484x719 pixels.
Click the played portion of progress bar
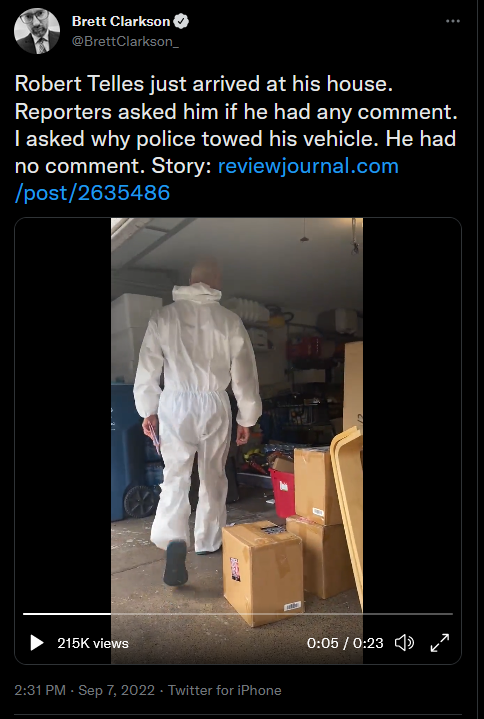click(x=67, y=614)
